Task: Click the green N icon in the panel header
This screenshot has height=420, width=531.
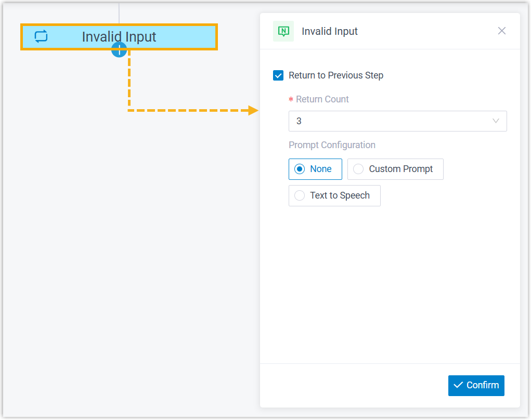Action: click(283, 31)
